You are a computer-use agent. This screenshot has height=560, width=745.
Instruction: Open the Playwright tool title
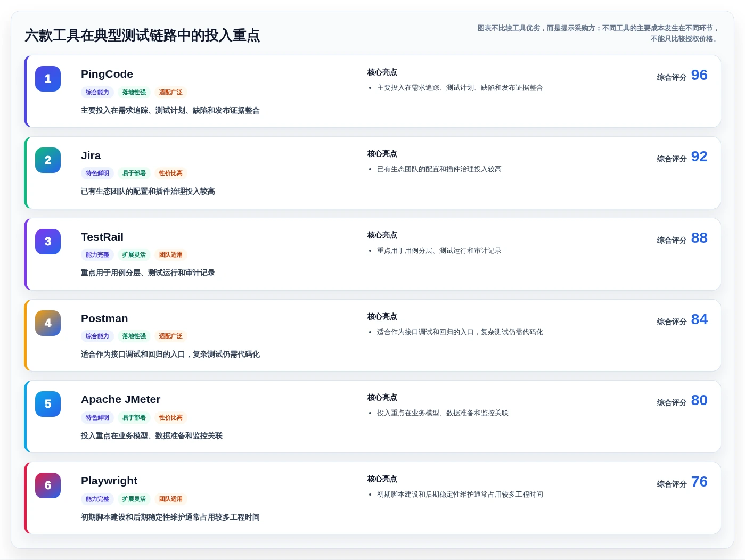(109, 481)
